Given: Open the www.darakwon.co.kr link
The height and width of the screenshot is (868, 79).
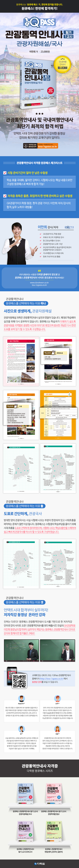Looking at the screenshot, I should [39, 282].
